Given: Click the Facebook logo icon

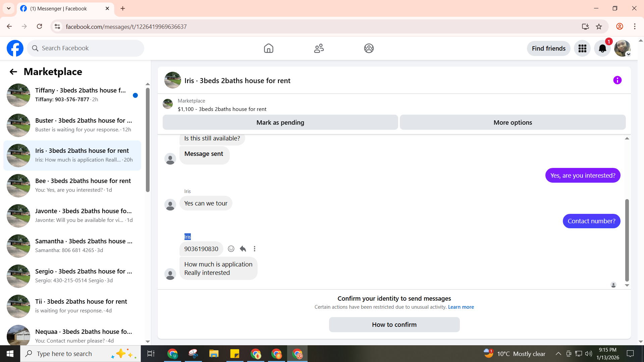Looking at the screenshot, I should pos(15,48).
